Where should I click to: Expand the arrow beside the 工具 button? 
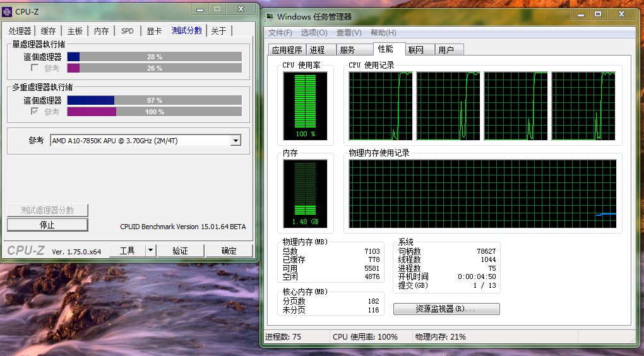[x=150, y=251]
